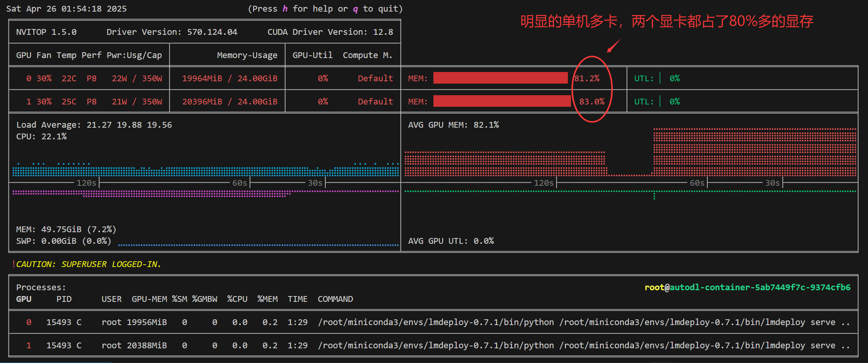Click the 60s marker on CPU graph
868x363 pixels.
click(x=240, y=183)
